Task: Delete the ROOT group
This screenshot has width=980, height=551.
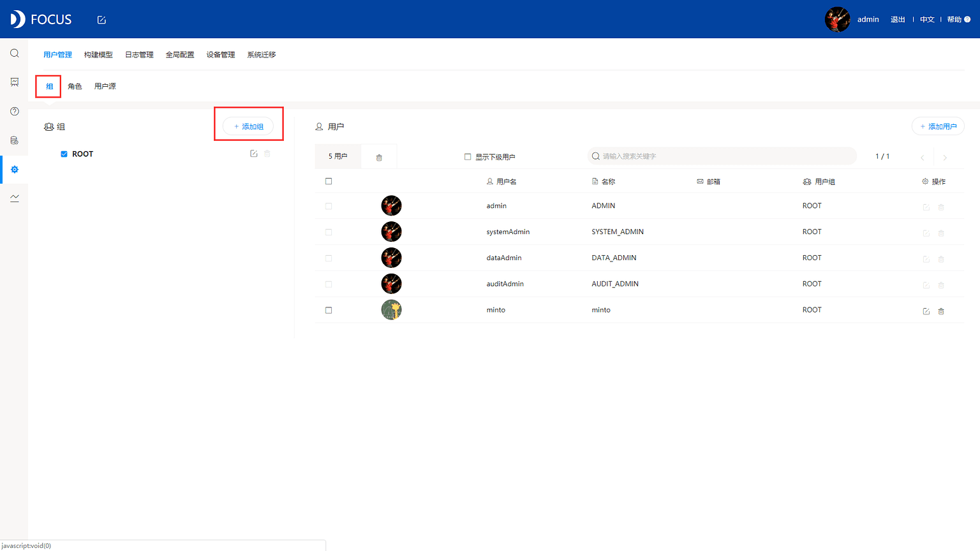Action: coord(267,154)
